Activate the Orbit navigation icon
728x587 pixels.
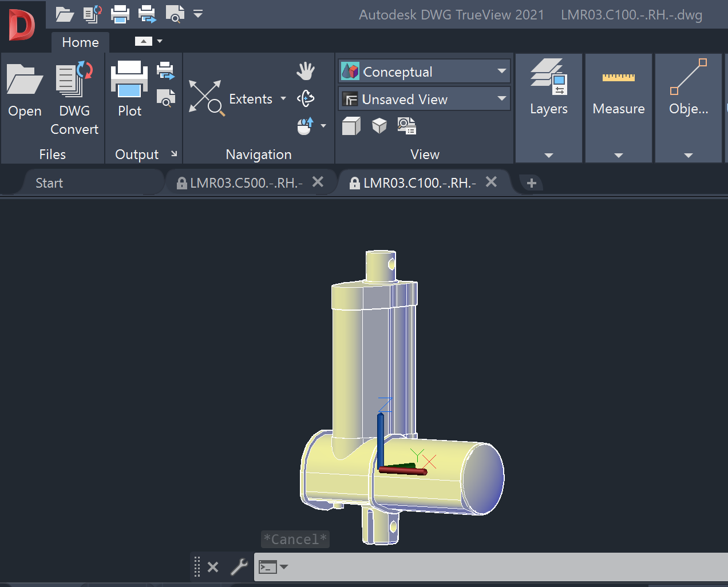click(306, 98)
